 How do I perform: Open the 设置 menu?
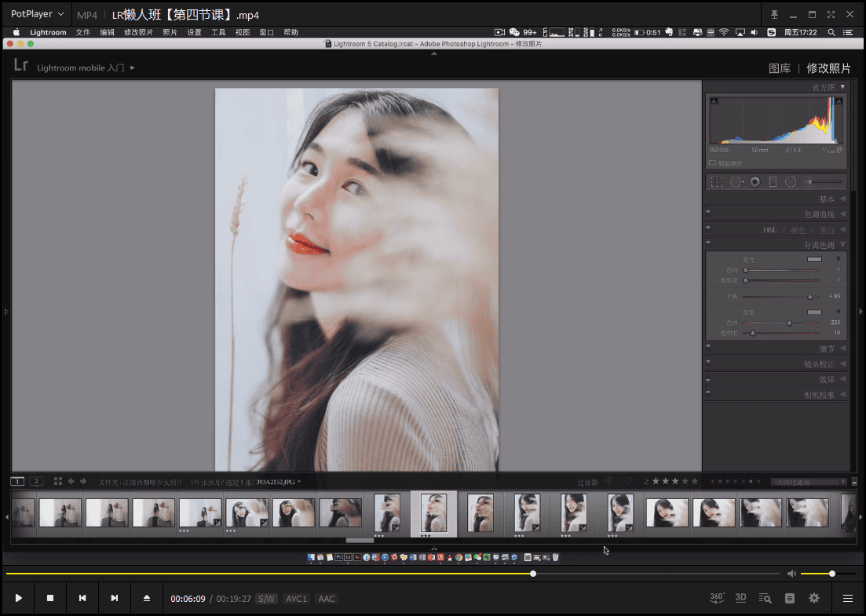click(195, 33)
